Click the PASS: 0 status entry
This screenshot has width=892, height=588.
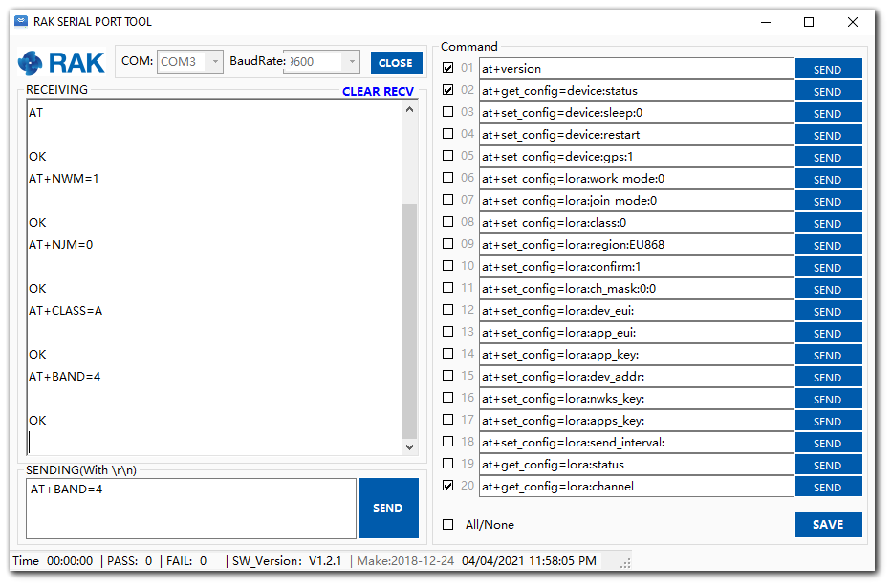[130, 560]
